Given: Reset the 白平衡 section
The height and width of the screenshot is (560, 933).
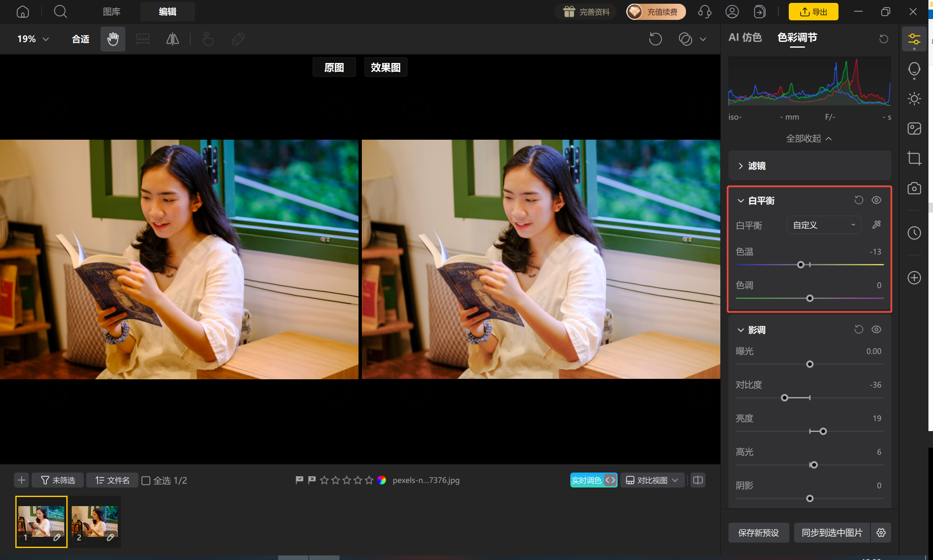Looking at the screenshot, I should (x=858, y=200).
